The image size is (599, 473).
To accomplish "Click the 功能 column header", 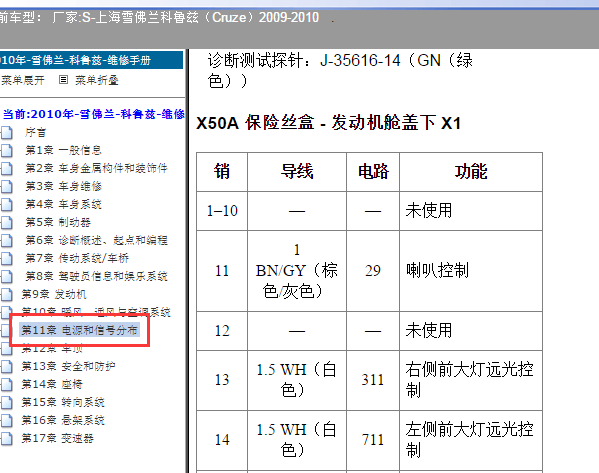I will point(471,172).
